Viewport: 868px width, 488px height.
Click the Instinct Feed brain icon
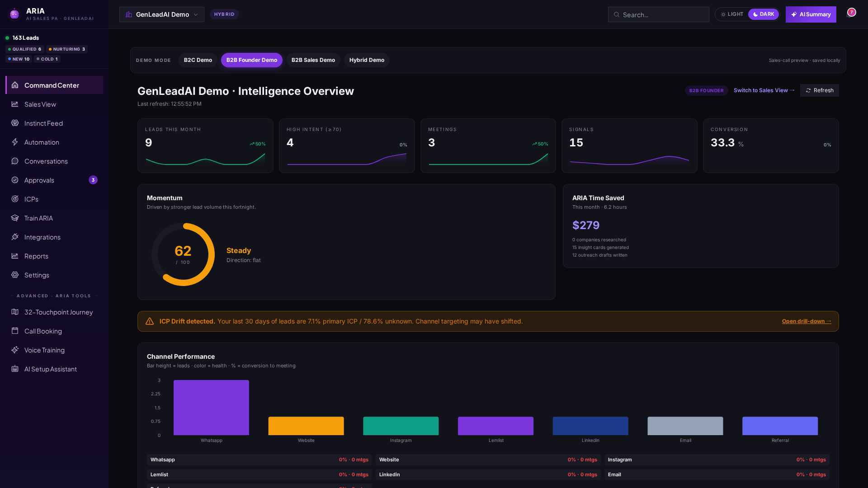[15, 123]
